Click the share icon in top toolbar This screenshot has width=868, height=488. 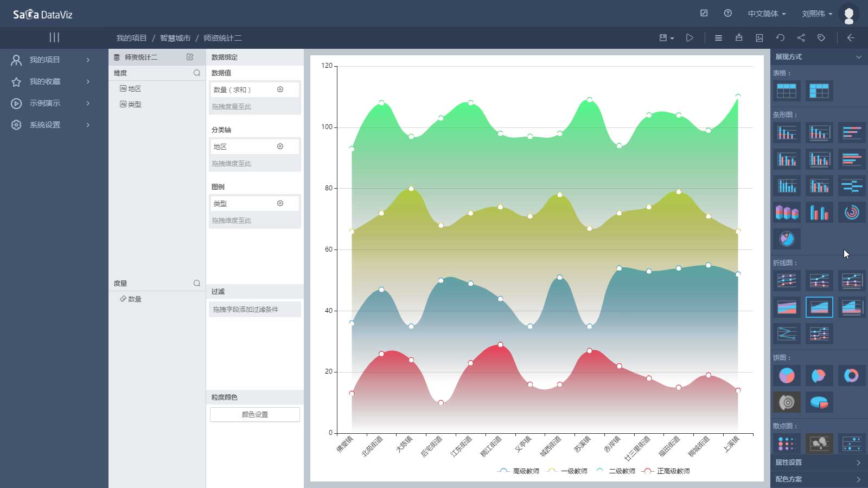pos(801,38)
